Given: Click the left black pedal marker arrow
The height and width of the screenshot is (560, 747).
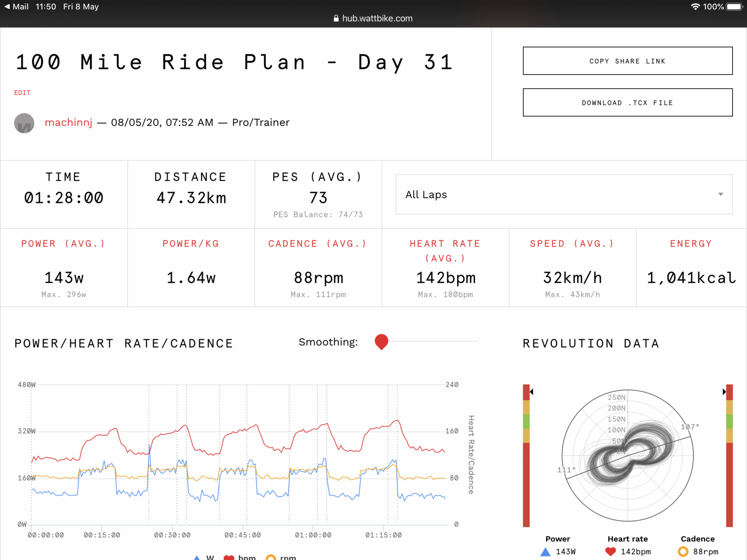Looking at the screenshot, I should [x=532, y=392].
